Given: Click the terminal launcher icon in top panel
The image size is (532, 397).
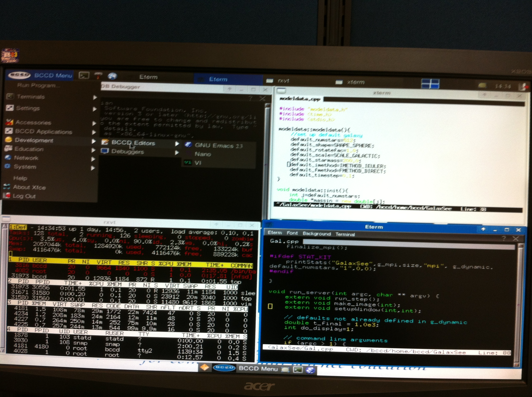Looking at the screenshot, I should pyautogui.click(x=84, y=76).
